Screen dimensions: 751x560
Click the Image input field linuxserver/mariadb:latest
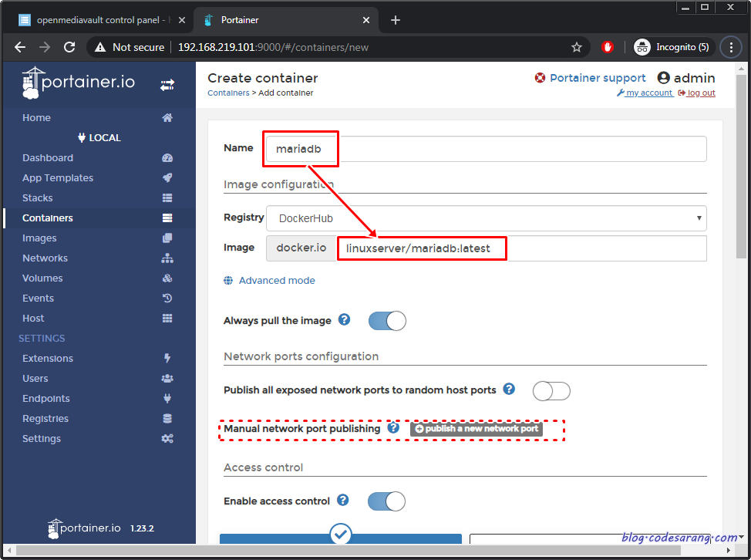(x=521, y=248)
